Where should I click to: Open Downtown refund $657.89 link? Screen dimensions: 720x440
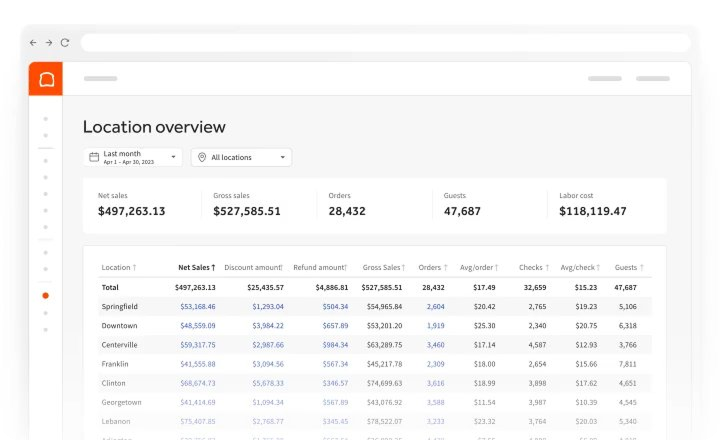335,326
